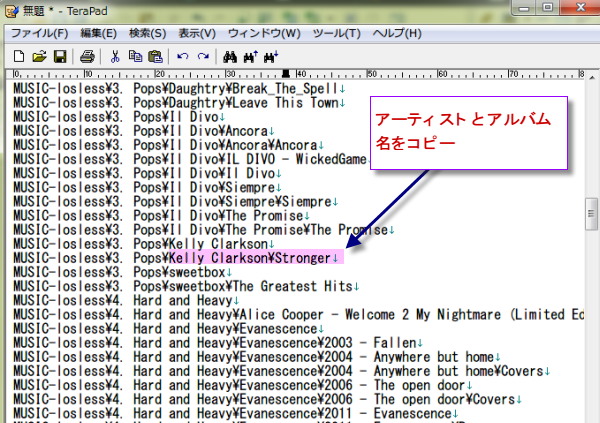Click the Copy icon in toolbar
This screenshot has height=423, width=600.
pyautogui.click(x=135, y=56)
